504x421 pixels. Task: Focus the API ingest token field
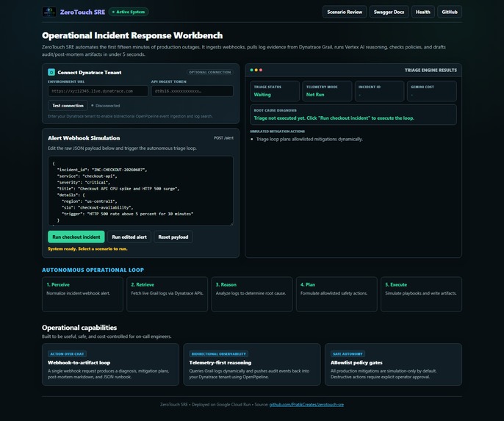point(192,91)
